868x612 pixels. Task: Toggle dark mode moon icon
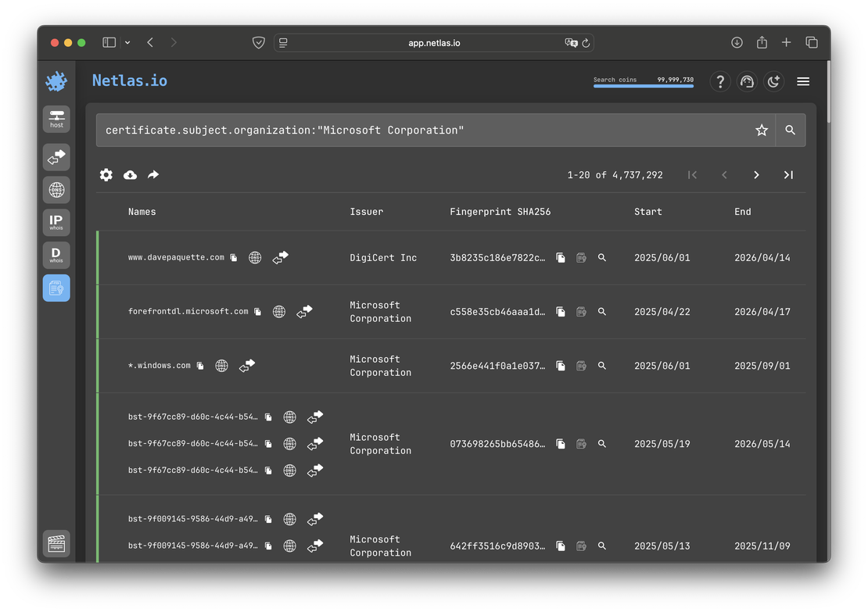[x=773, y=81]
